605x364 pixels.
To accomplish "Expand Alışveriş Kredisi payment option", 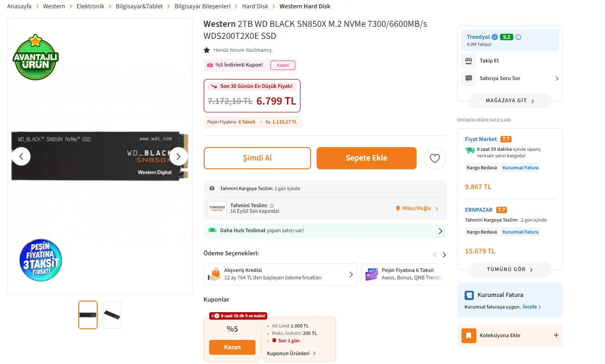I will point(351,274).
